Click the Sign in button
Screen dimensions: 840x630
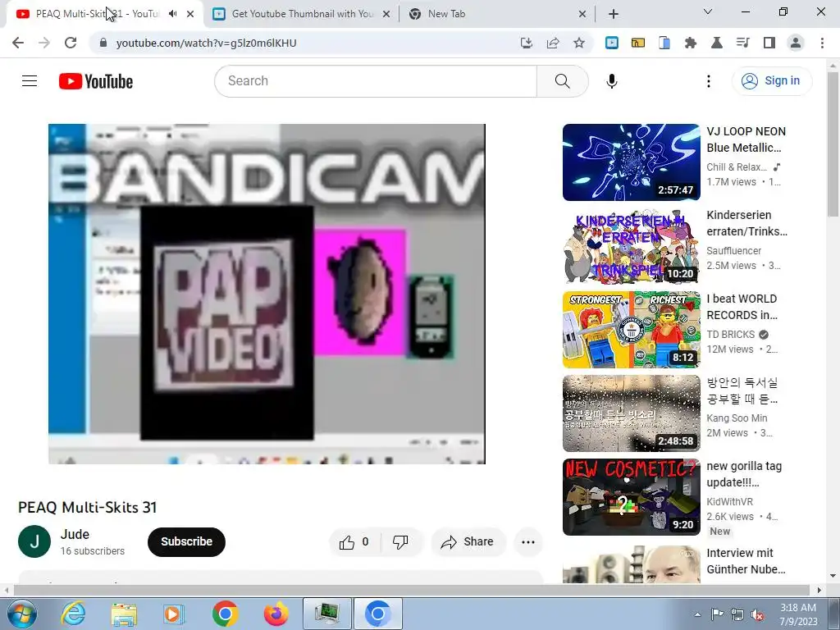(x=771, y=81)
